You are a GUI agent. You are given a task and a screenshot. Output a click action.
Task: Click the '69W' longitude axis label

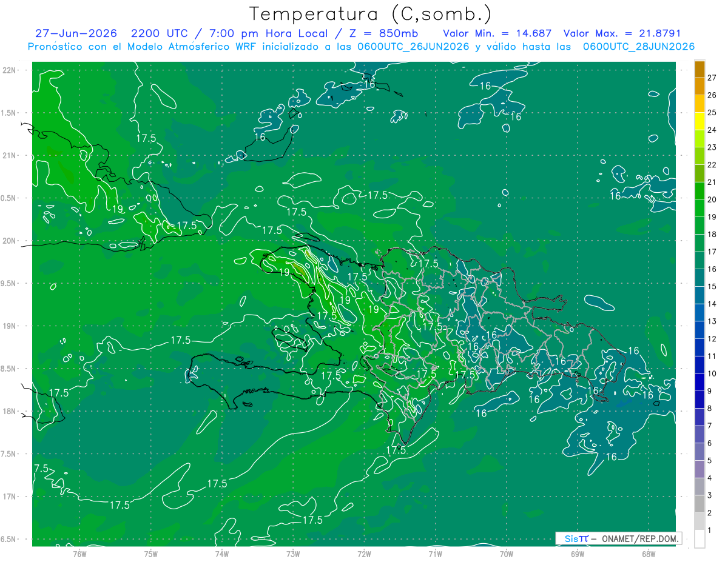[577, 554]
